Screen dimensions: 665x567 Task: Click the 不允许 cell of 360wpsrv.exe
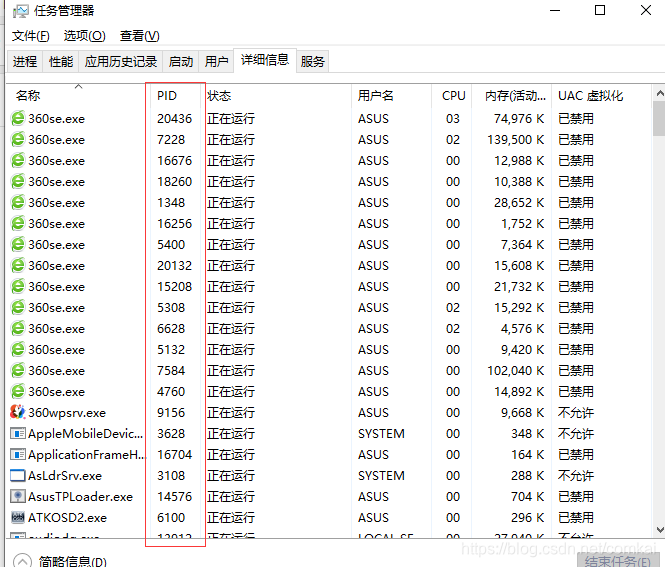pyautogui.click(x=576, y=412)
